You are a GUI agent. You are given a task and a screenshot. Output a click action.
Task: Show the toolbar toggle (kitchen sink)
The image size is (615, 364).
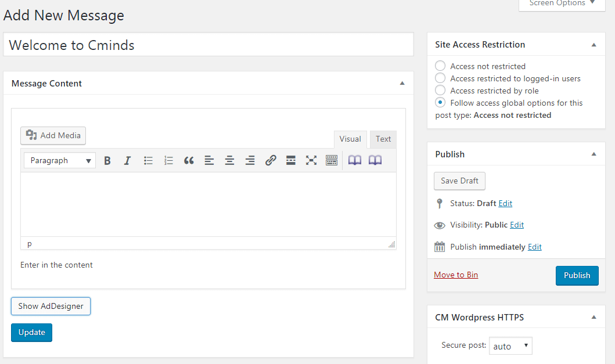point(332,161)
